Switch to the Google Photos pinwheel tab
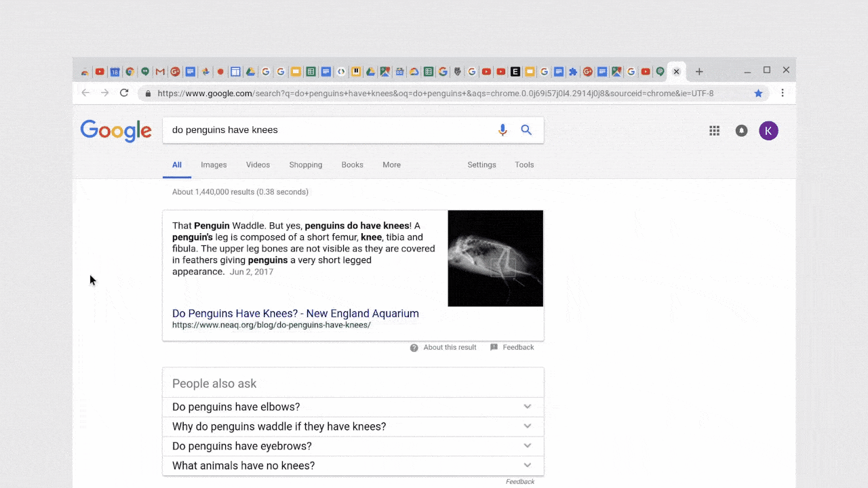868x488 pixels. (x=205, y=72)
